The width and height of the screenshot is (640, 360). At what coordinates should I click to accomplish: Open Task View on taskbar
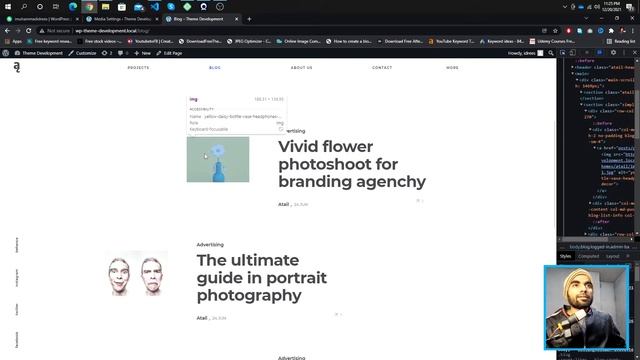[x=56, y=7]
